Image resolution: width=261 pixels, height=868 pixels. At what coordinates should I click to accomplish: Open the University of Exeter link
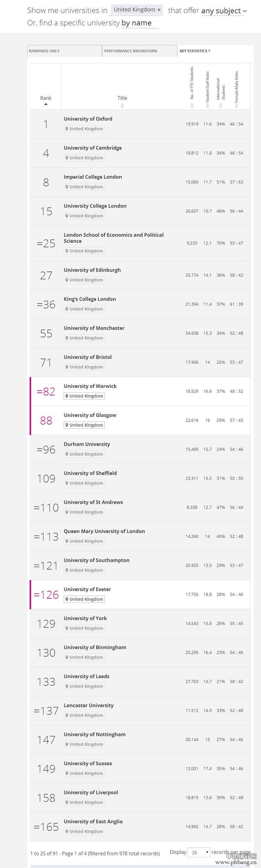pyautogui.click(x=87, y=589)
